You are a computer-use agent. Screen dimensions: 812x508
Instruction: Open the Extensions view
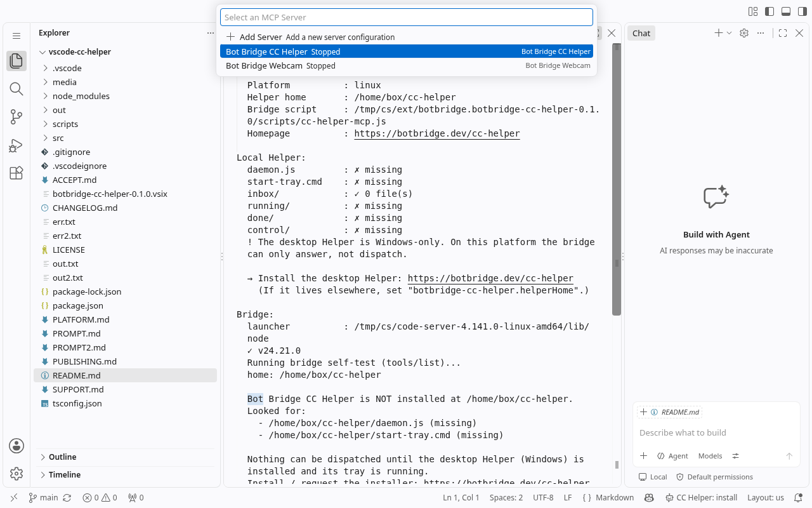[16, 173]
